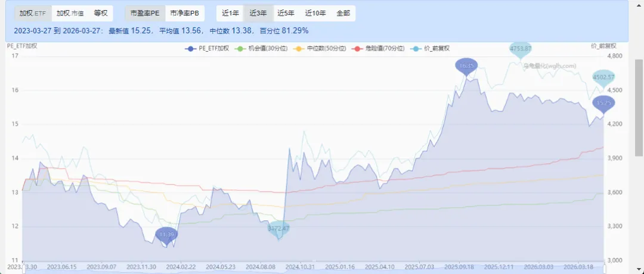Click the 4753.87 price peak marker
This screenshot has height=274, width=644.
521,49
